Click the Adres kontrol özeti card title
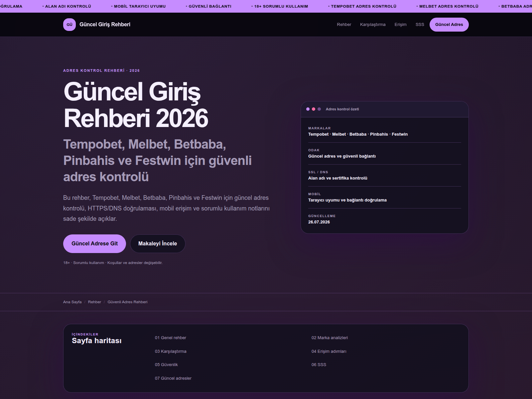Image resolution: width=532 pixels, height=399 pixels. (342, 109)
